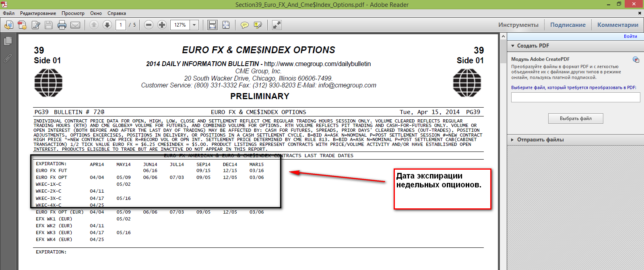
Task: Open the Просмотр menu
Action: coord(73,13)
